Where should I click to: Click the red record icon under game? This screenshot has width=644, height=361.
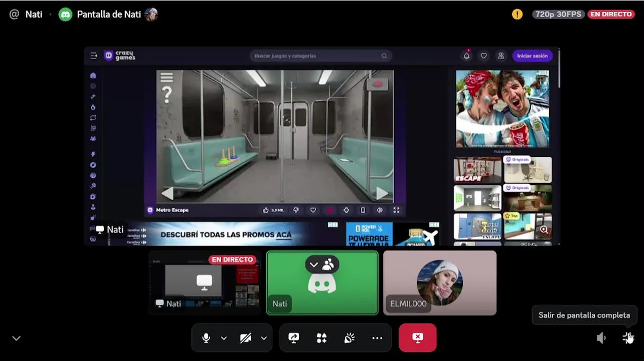(x=330, y=210)
